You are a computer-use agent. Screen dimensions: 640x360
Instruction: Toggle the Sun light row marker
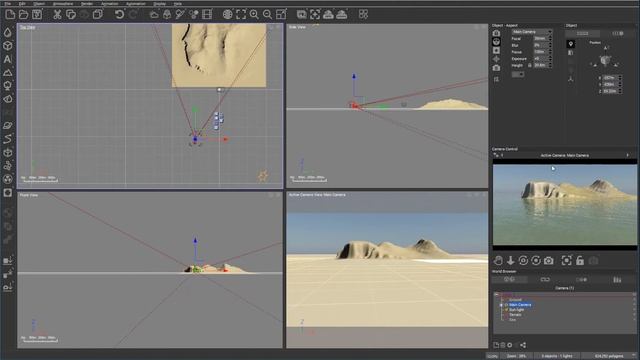coord(507,310)
